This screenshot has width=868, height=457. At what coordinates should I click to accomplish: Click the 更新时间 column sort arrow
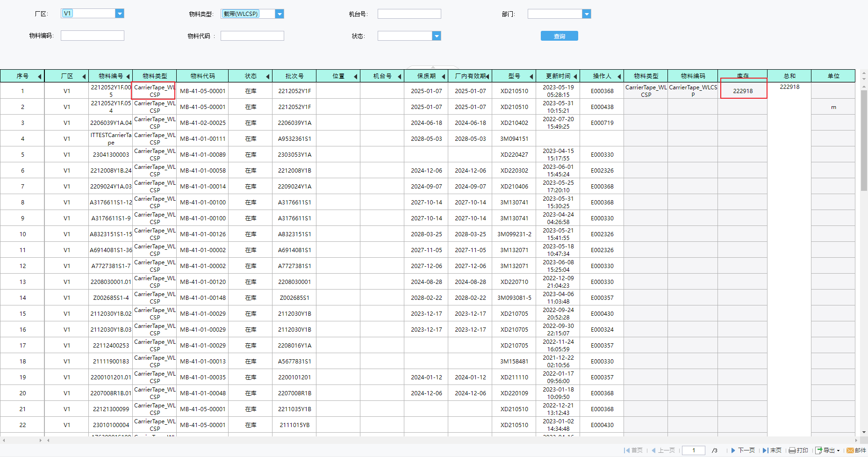point(575,76)
